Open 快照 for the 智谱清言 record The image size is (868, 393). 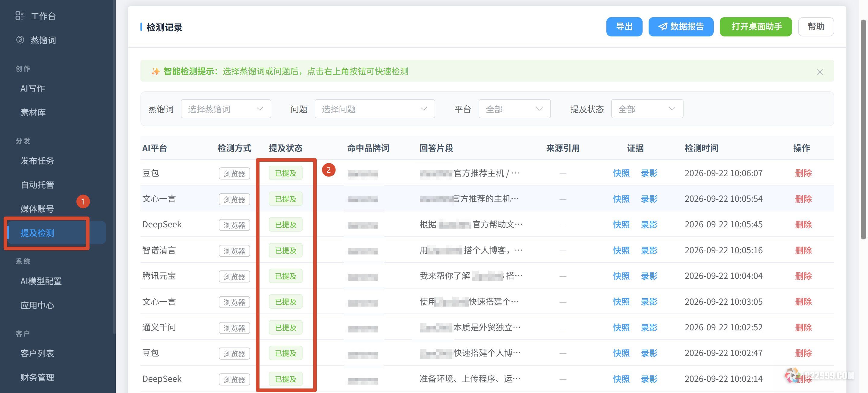(x=621, y=250)
